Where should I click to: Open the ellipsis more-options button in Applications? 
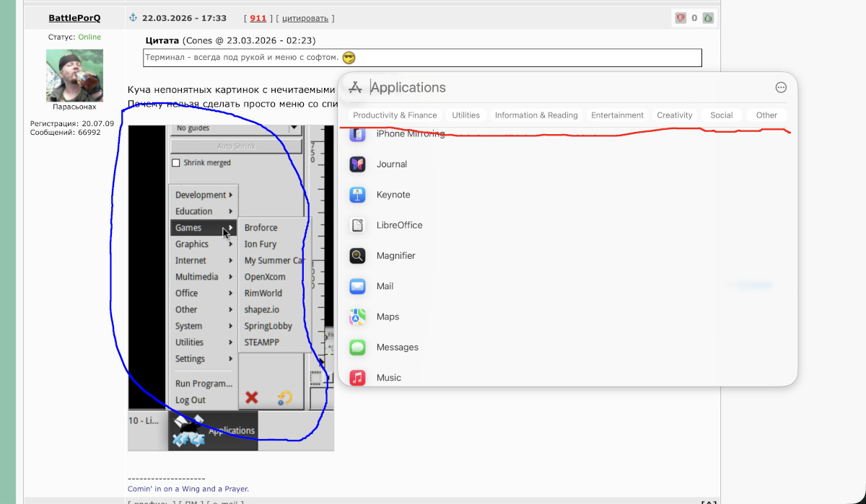(781, 87)
